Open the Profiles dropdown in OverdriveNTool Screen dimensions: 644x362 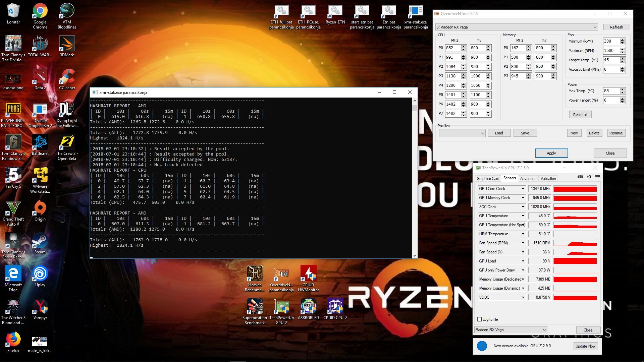click(462, 133)
